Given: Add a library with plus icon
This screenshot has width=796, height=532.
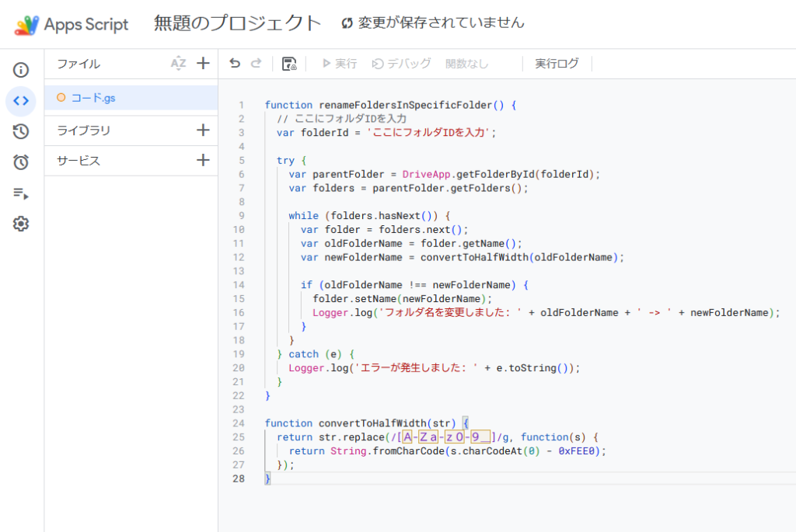Looking at the screenshot, I should pyautogui.click(x=203, y=130).
